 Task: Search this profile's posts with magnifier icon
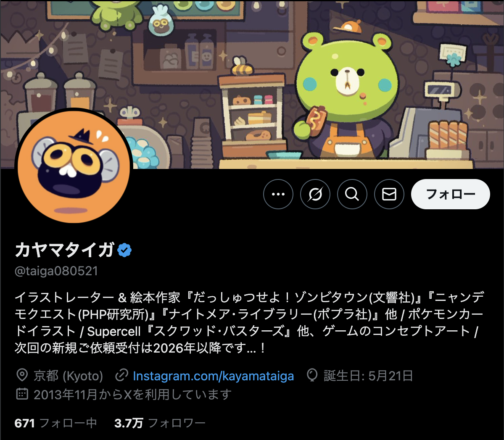(x=352, y=194)
